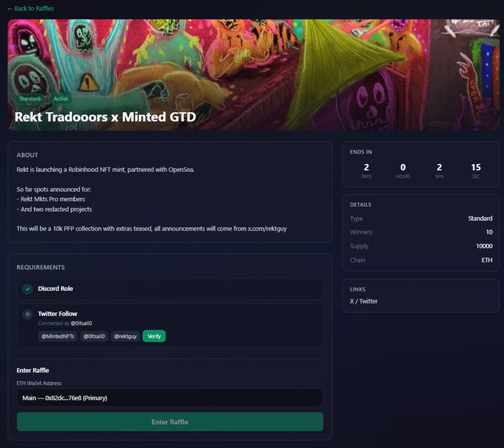The image size is (504, 448).
Task: Click the Rekt Tradooors x Minted GTD title
Action: 105,117
